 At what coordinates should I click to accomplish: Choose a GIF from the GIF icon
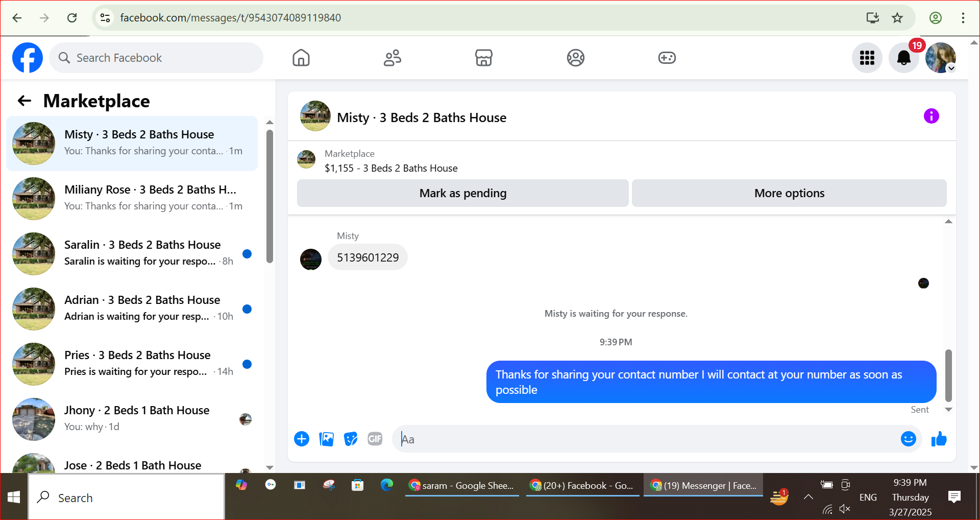tap(375, 439)
